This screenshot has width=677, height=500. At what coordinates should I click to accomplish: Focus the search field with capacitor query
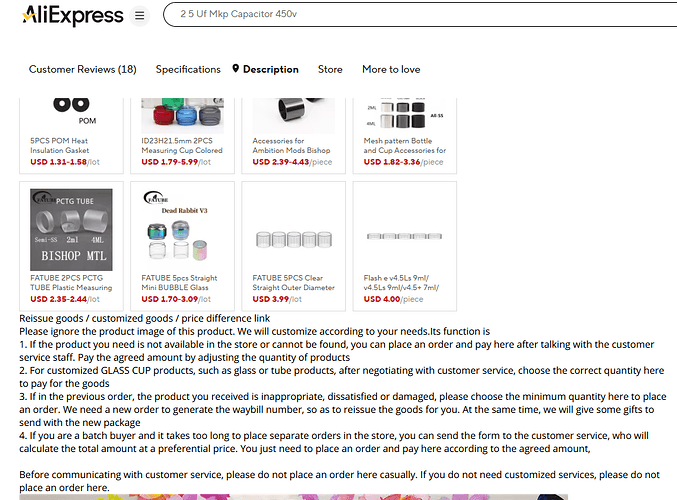click(x=420, y=14)
